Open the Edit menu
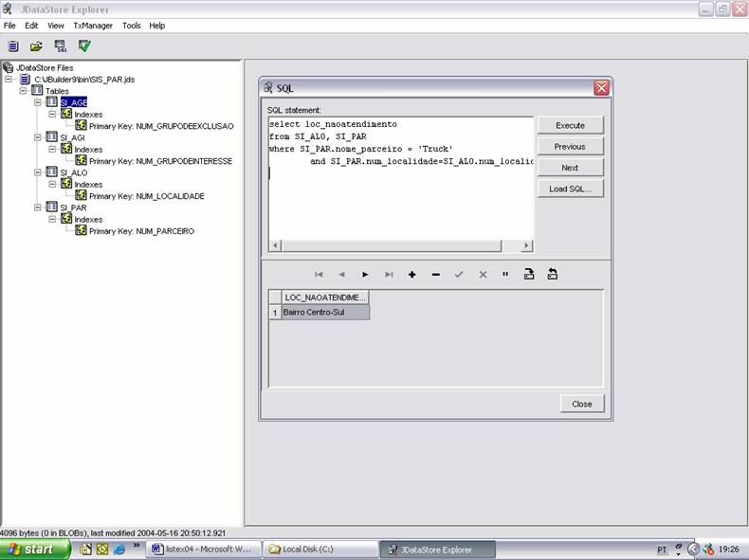Viewport: 749px width, 560px height. tap(31, 26)
